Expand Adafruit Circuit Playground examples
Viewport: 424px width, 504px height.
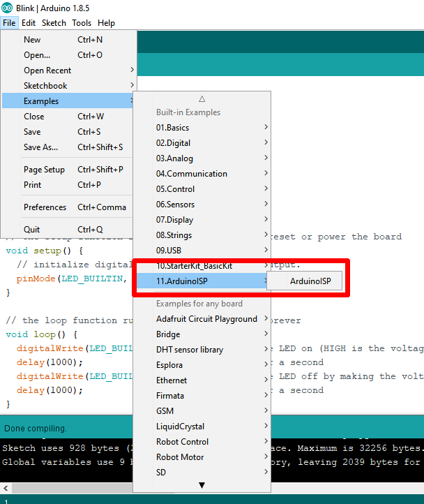pos(202,319)
